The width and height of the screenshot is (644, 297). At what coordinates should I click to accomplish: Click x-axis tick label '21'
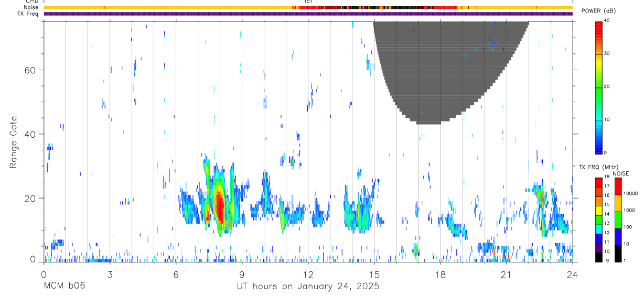pos(507,274)
